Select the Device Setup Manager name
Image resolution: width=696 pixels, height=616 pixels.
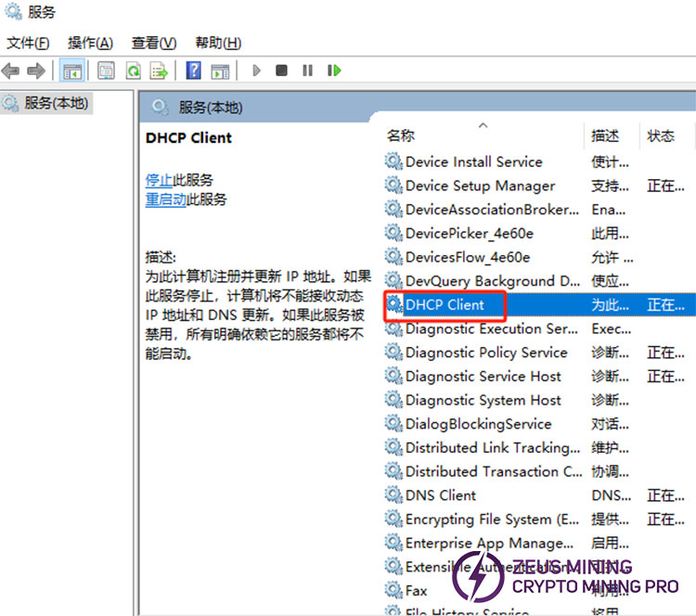tap(480, 186)
